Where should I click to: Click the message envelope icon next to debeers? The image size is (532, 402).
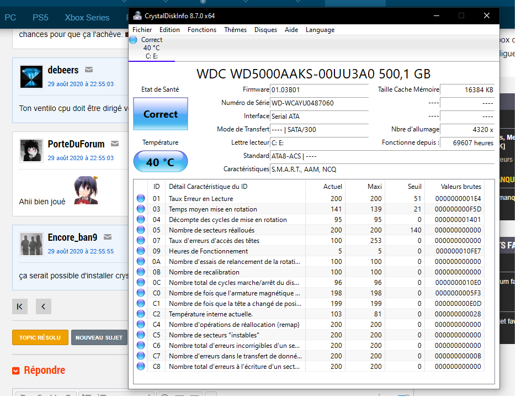(89, 70)
